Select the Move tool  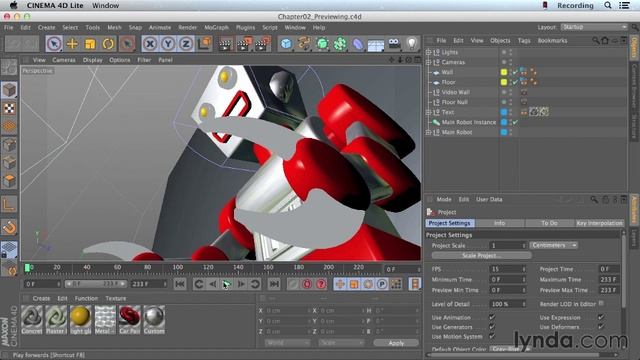[72, 44]
